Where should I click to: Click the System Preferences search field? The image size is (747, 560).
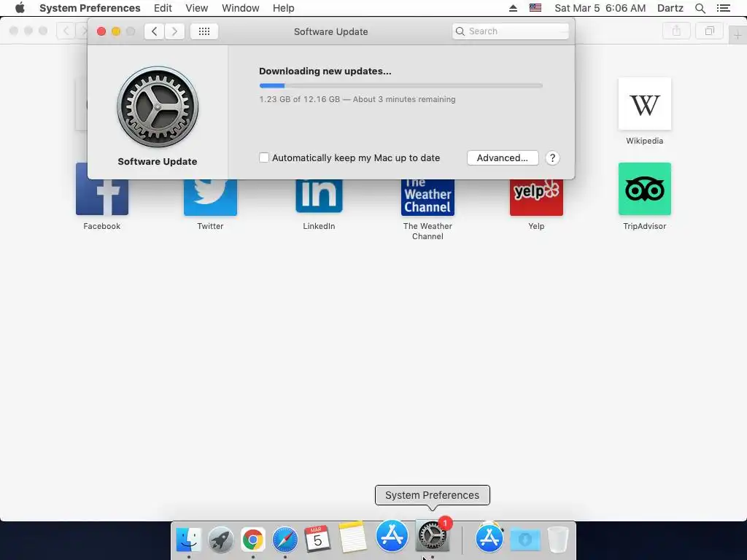510,31
